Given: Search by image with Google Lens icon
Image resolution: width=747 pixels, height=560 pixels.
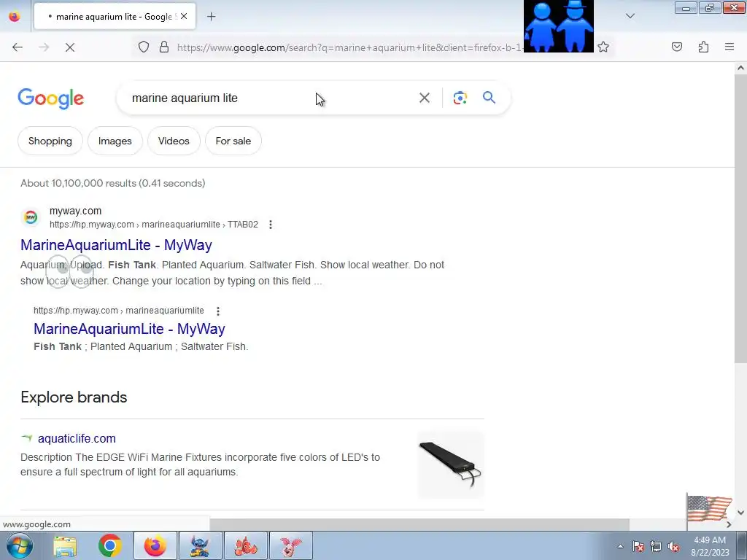Looking at the screenshot, I should click(x=460, y=98).
